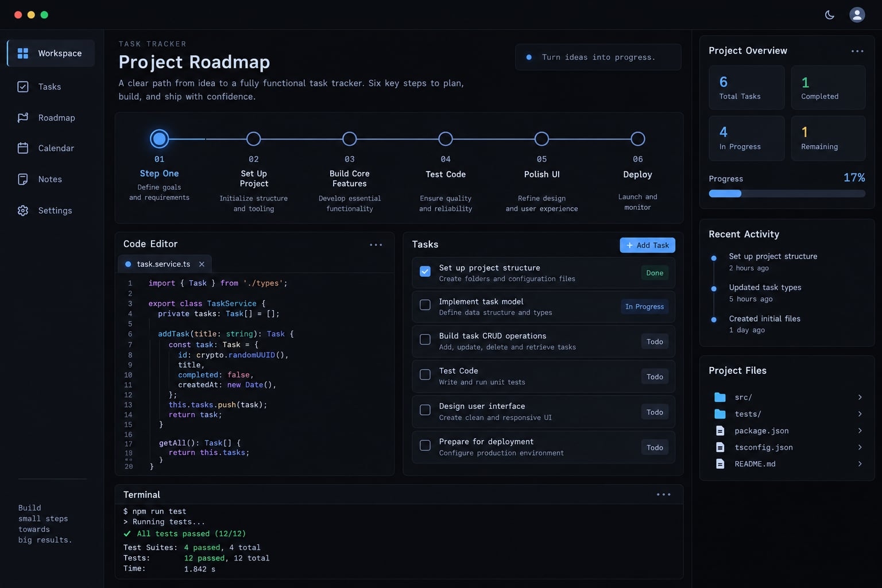Click the Roadmap flag icon
Viewport: 882px width, 588px height.
click(x=23, y=118)
